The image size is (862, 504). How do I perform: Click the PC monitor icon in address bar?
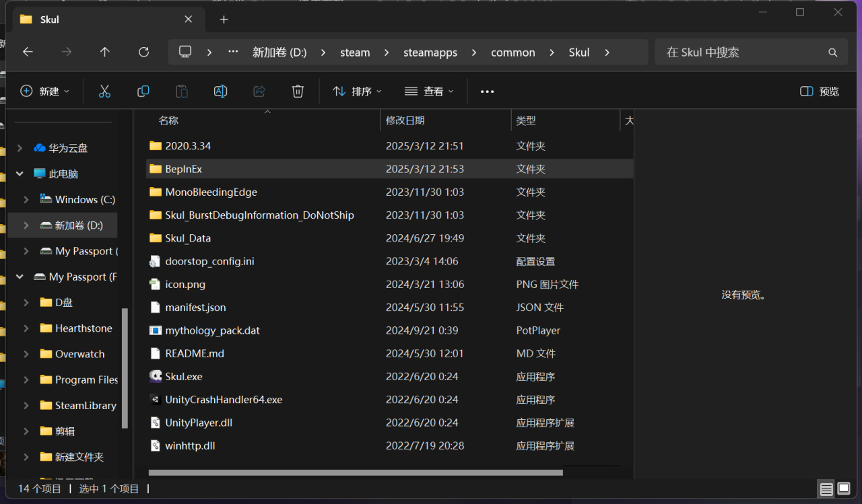click(185, 52)
